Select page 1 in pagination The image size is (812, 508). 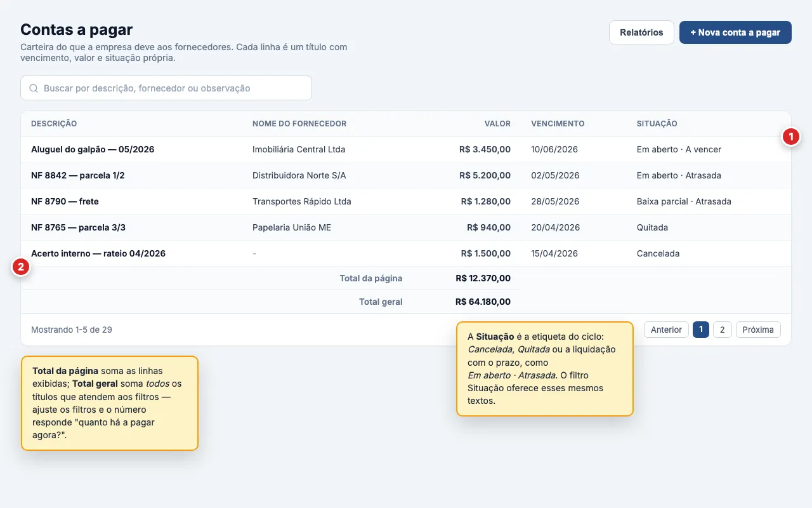(x=700, y=330)
